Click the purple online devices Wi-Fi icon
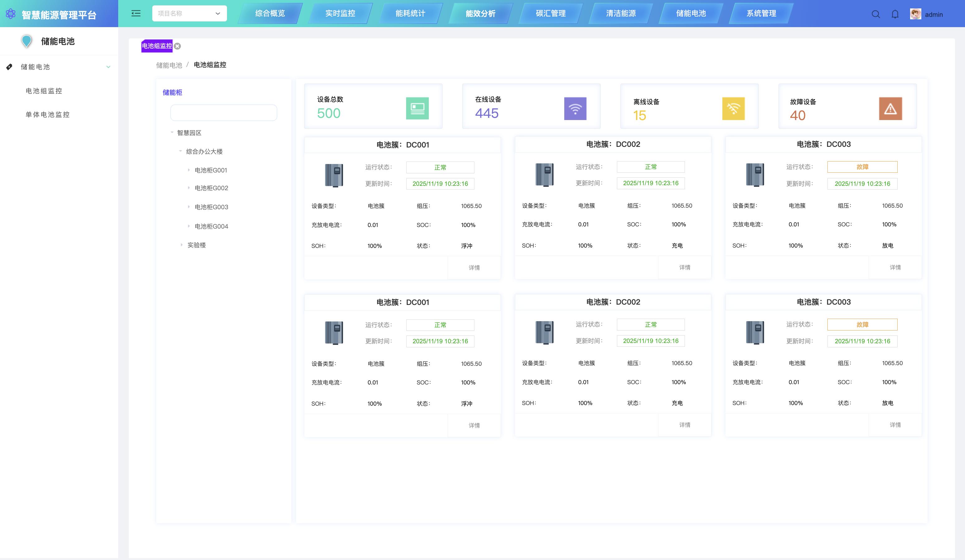 575,108
